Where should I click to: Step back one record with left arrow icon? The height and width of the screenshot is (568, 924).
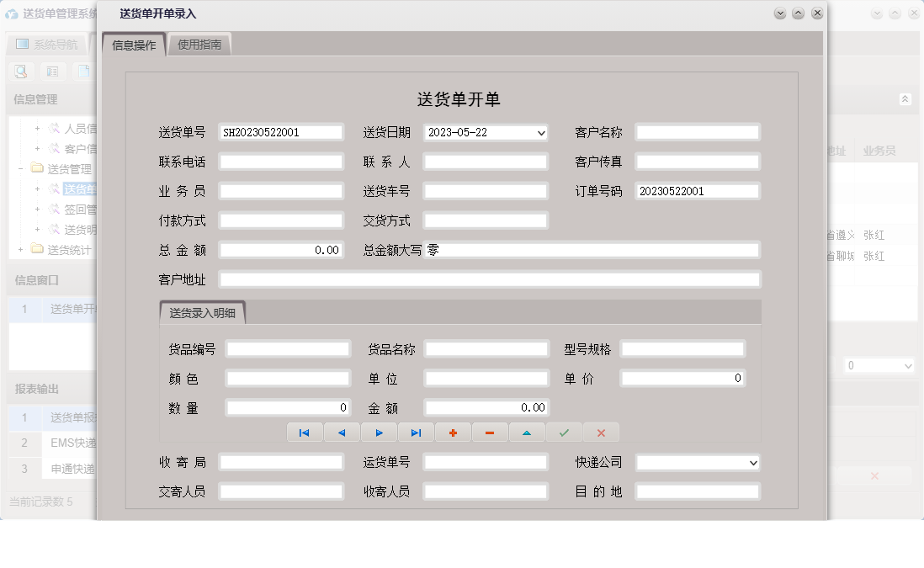pyautogui.click(x=342, y=432)
